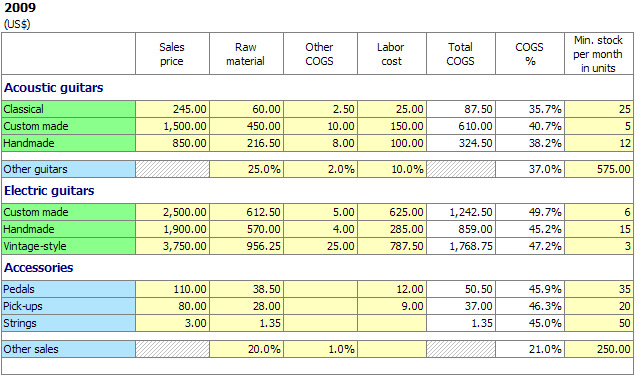The image size is (635, 376).
Task: Click acoustic Handmade COGS 38.2%
Action: click(530, 143)
